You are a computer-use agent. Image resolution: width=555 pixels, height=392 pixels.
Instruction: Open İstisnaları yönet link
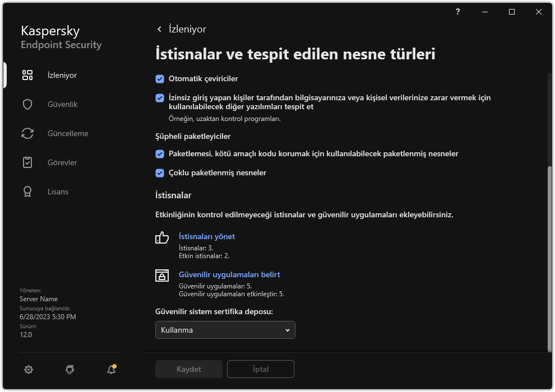pos(207,236)
